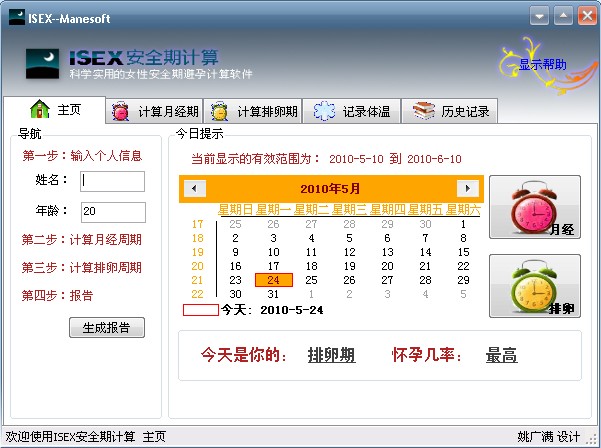Click the large green 排卵 clock button
Image resolution: width=601 pixels, height=448 pixels.
535,286
